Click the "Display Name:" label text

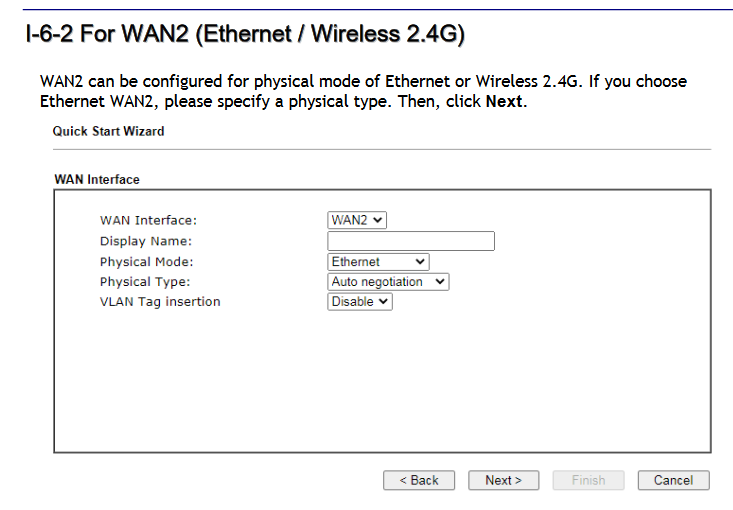pyautogui.click(x=145, y=241)
